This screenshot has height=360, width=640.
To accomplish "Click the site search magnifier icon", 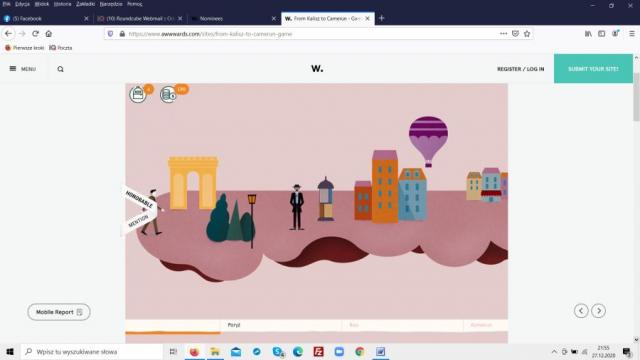I will (60, 69).
